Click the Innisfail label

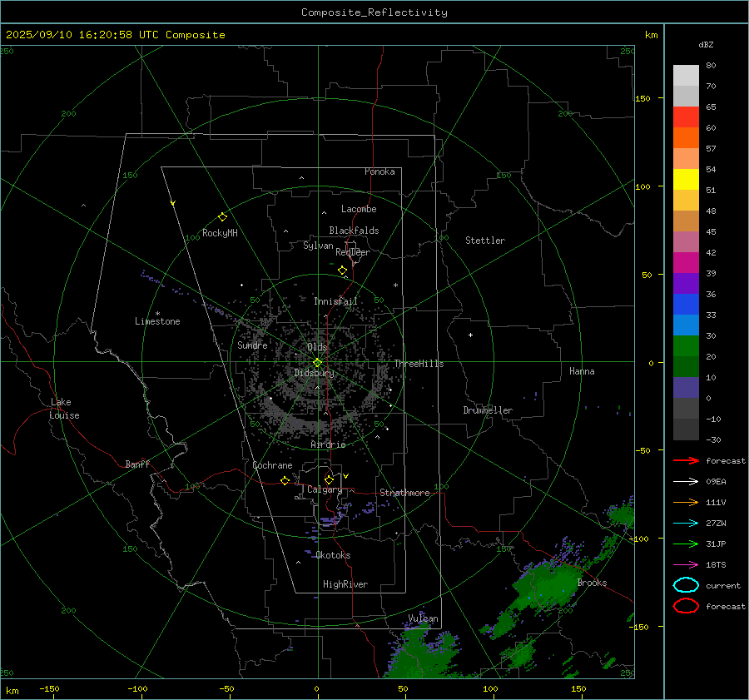335,301
